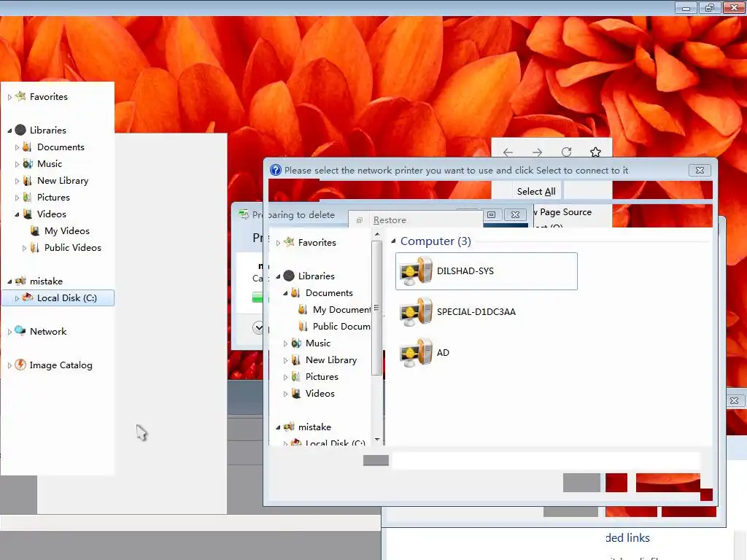Screen dimensions: 747x560
Task: Expand Network node in left panel
Action: point(9,332)
